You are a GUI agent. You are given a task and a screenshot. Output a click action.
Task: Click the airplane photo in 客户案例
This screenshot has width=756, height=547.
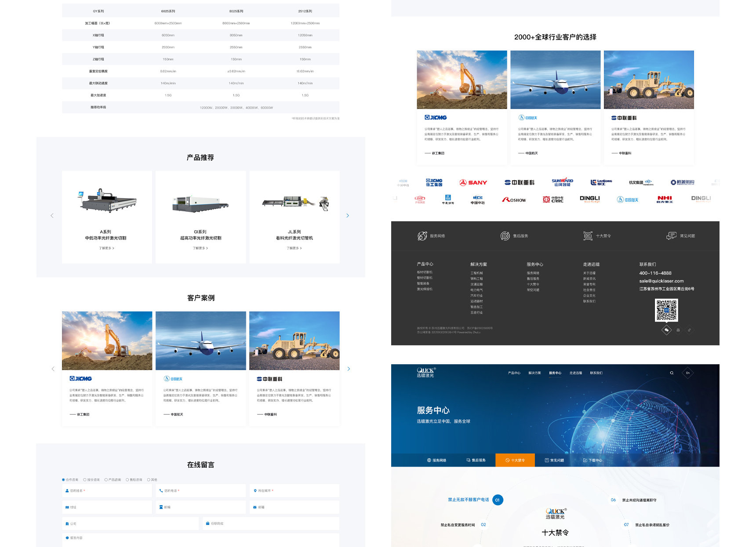tap(201, 341)
